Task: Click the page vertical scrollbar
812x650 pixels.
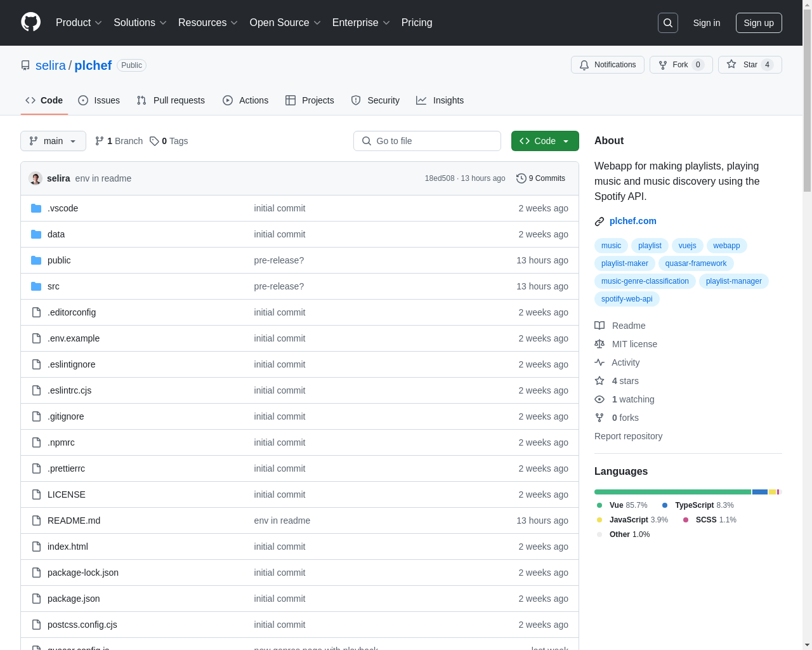Action: [807, 325]
